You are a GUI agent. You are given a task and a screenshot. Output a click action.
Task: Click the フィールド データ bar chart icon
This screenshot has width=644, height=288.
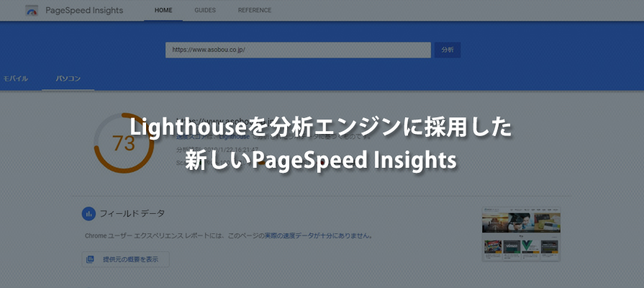[x=89, y=214]
